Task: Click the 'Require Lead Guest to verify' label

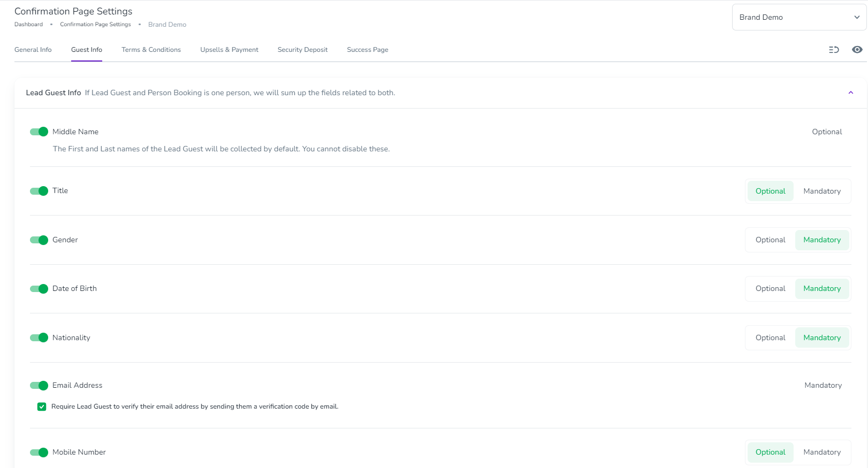Action: (x=195, y=406)
